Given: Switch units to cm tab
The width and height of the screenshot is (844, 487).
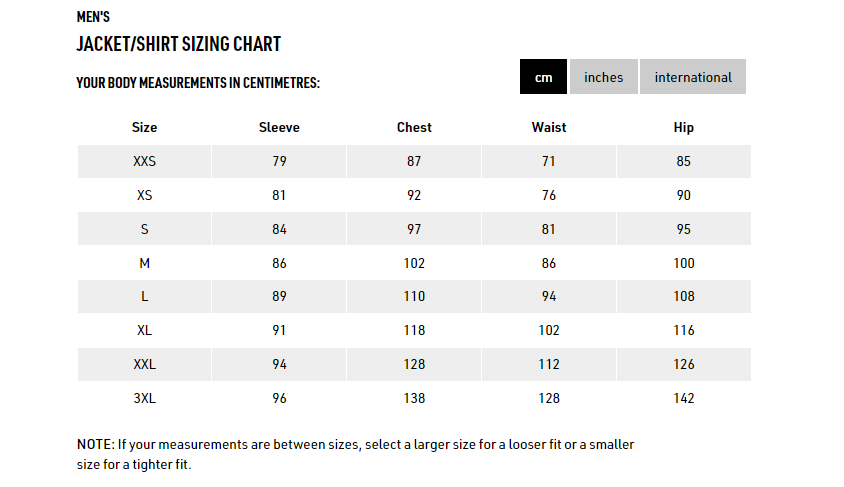Looking at the screenshot, I should click(543, 77).
